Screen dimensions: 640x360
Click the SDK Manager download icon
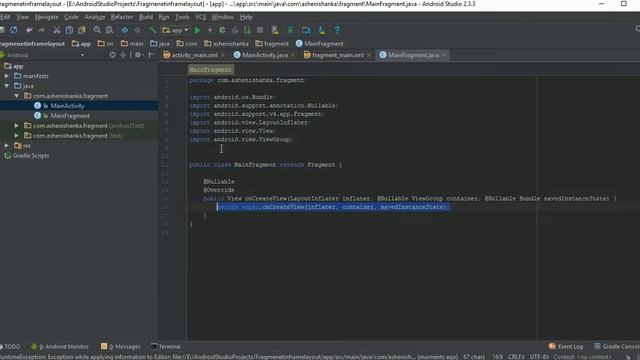322,30
